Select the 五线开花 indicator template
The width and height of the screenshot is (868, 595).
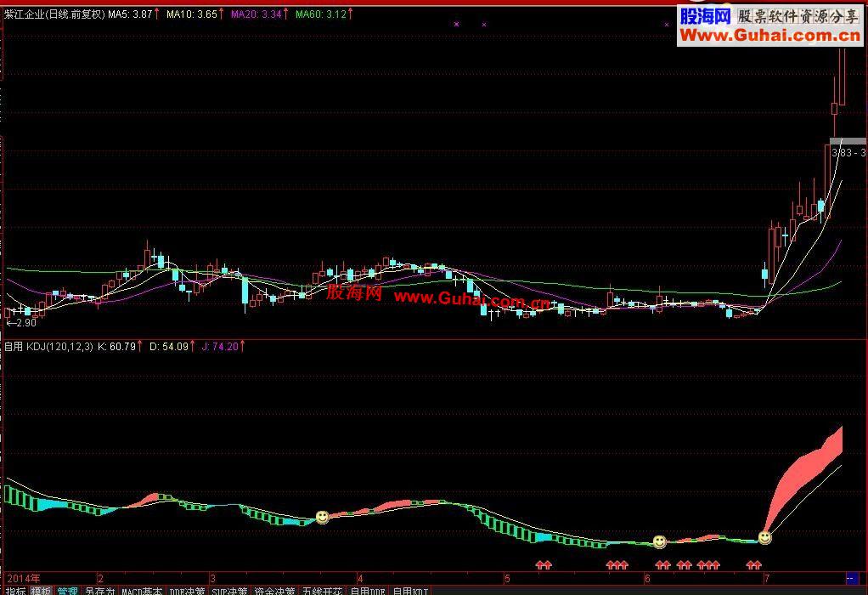tap(322, 591)
